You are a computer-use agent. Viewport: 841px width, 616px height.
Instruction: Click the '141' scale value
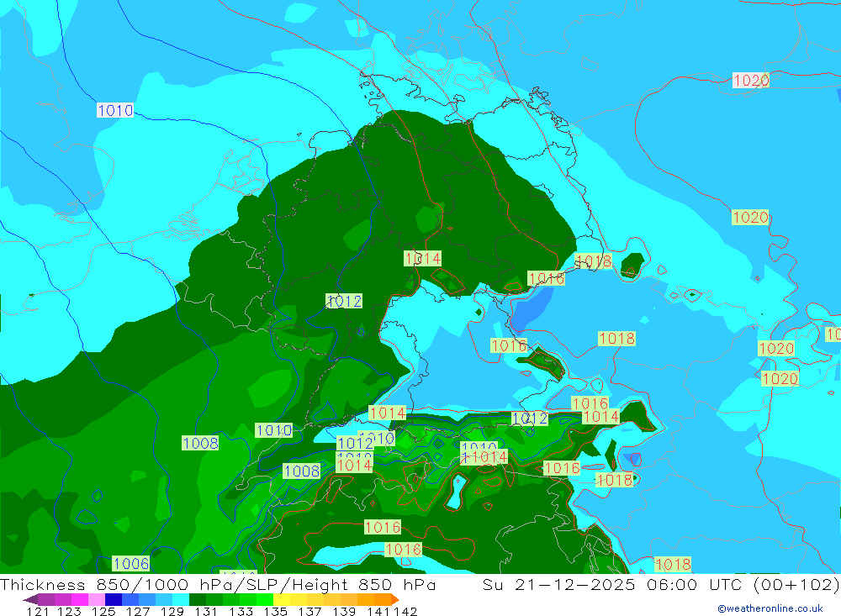click(378, 611)
